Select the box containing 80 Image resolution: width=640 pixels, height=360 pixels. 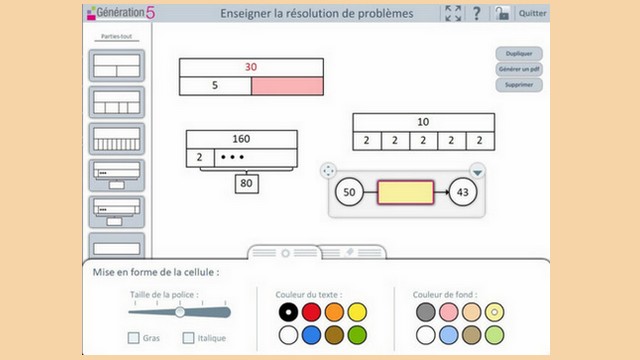[247, 184]
